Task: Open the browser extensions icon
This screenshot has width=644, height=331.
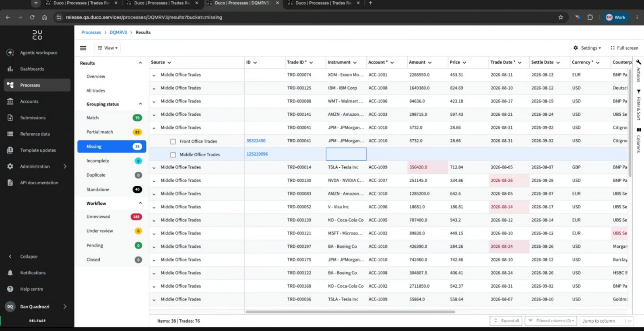Action: 590,17
